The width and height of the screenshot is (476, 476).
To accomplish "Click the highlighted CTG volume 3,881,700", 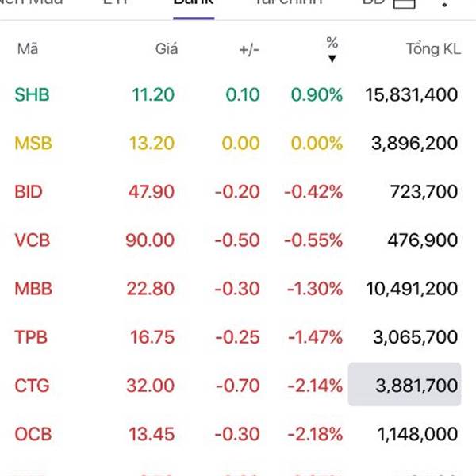I will pyautogui.click(x=405, y=384).
